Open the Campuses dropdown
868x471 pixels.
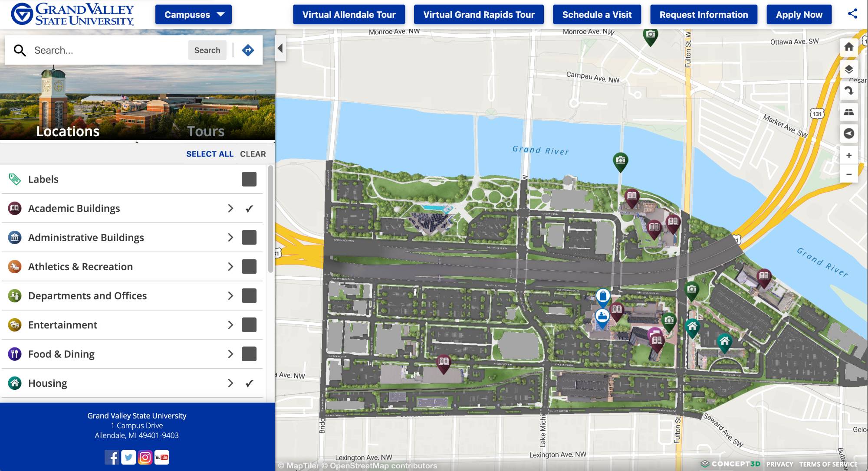point(194,15)
